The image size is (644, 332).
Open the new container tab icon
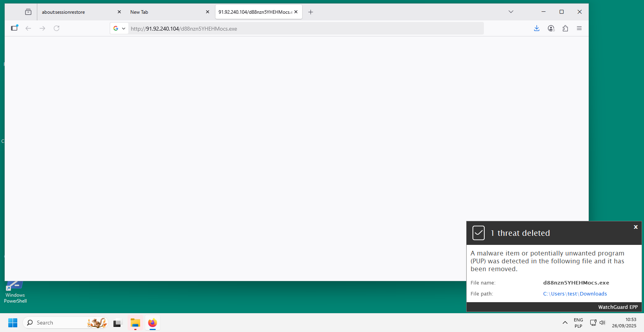pyautogui.click(x=15, y=28)
